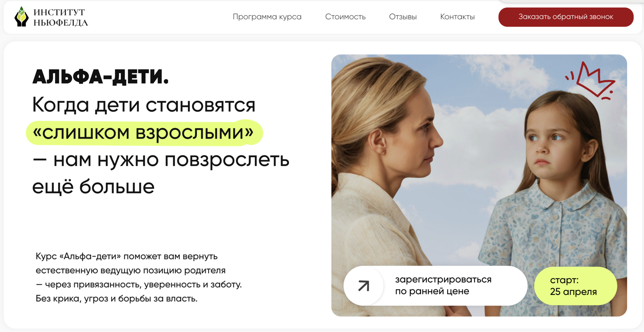Click the diagonal arrow icon circle
This screenshot has width=644, height=332.
[x=363, y=286]
